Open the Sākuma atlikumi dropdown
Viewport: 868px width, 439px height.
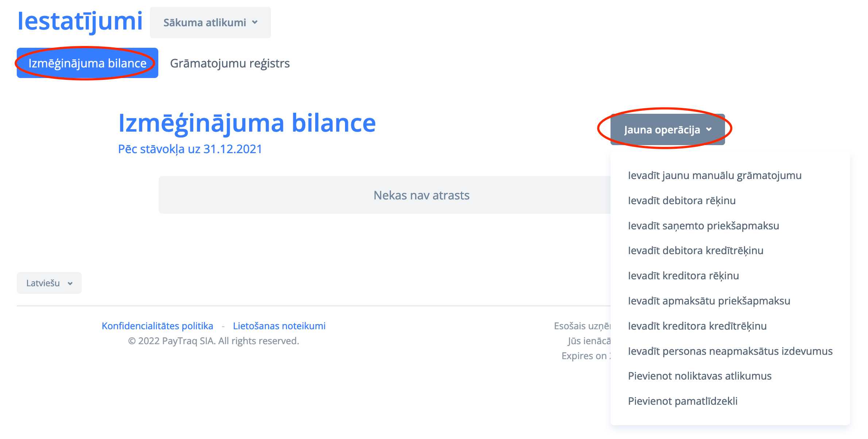[210, 23]
